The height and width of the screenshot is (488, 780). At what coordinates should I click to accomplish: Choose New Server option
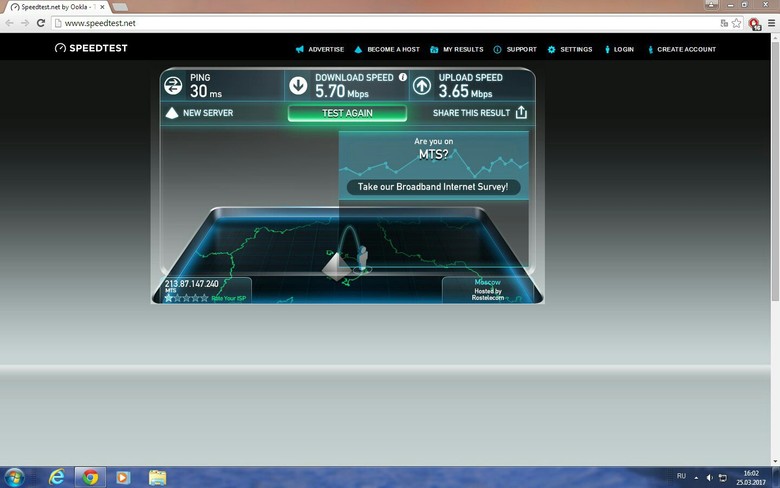coord(199,113)
